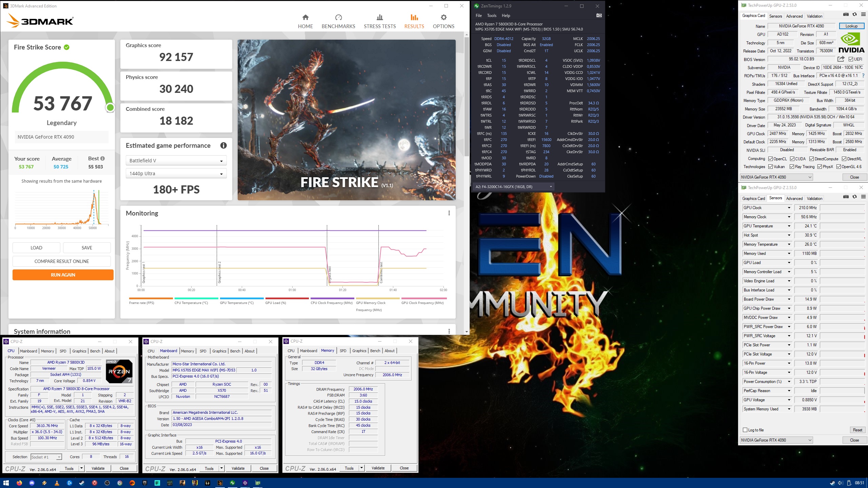Click Lookup button in GPU-Z

[x=851, y=26]
